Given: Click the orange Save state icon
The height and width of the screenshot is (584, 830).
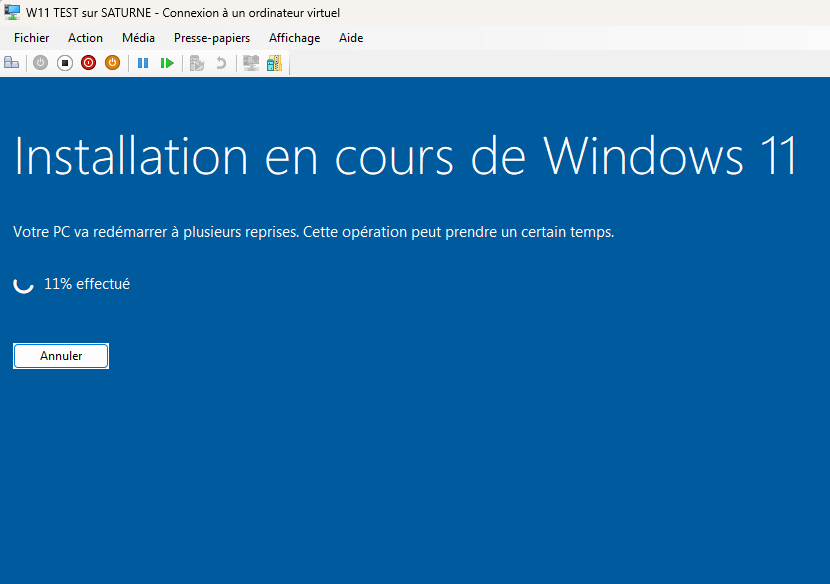Looking at the screenshot, I should 113,63.
